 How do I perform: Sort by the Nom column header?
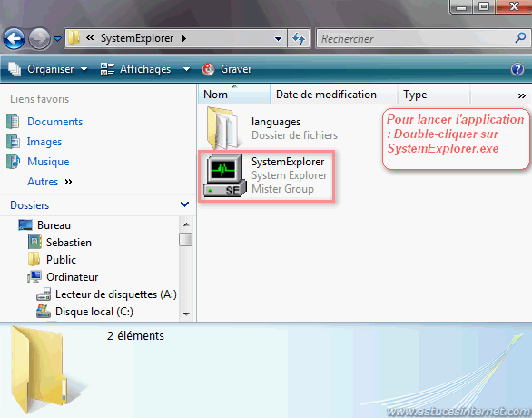(x=234, y=95)
